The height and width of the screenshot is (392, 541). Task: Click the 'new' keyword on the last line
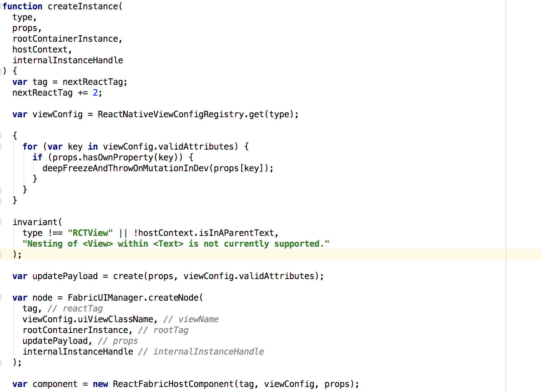[x=100, y=384]
